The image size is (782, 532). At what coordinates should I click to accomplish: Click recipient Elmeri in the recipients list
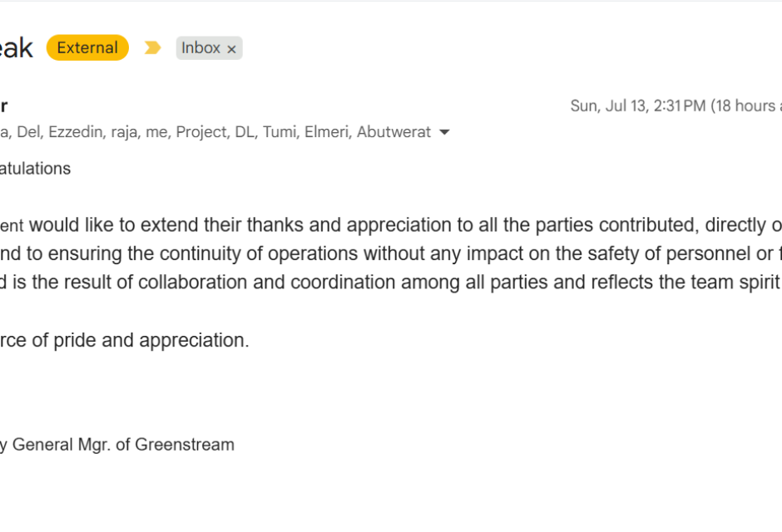click(328, 132)
